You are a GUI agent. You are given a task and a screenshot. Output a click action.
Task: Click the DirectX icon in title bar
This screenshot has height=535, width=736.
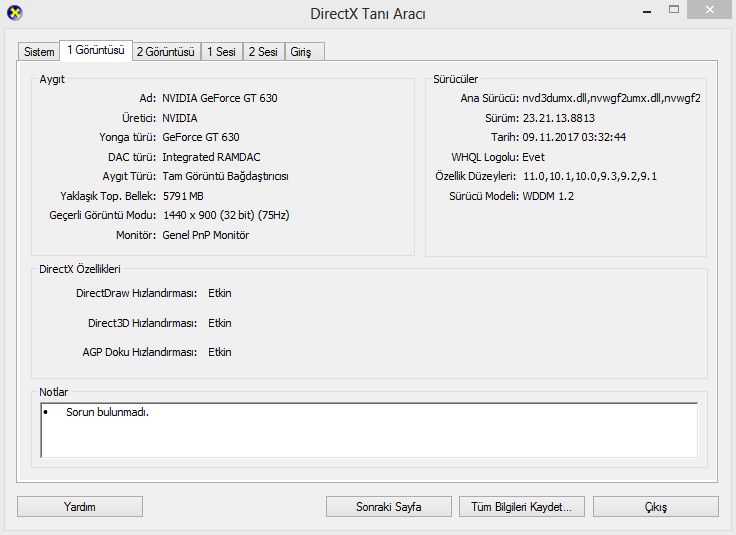(15, 13)
